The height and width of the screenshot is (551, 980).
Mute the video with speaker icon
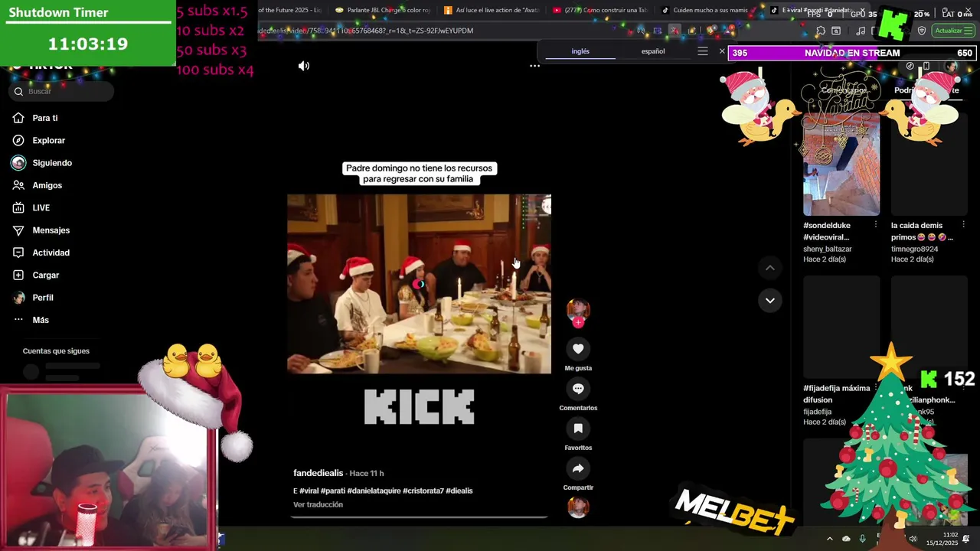pyautogui.click(x=304, y=66)
